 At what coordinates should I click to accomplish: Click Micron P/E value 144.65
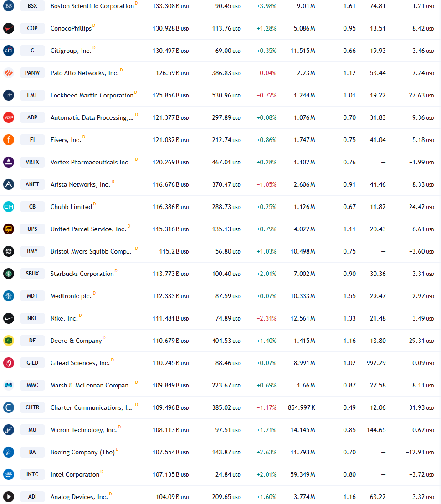(x=376, y=430)
